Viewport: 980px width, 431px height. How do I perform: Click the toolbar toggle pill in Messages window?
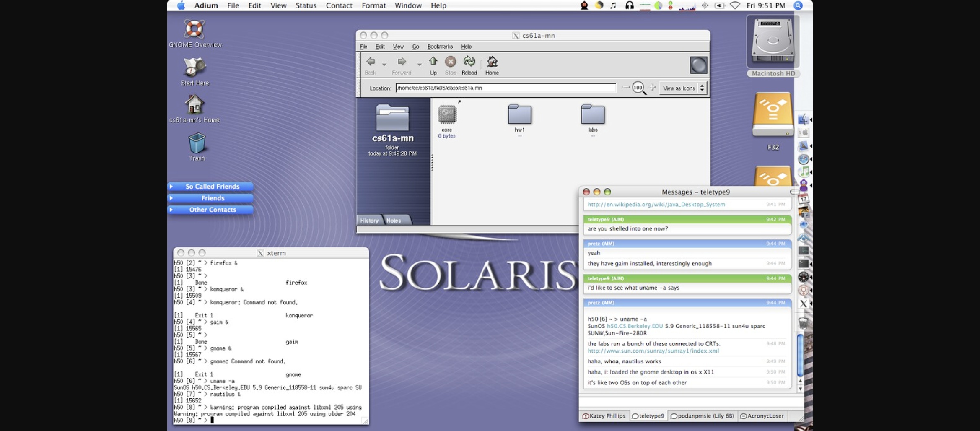(x=794, y=192)
